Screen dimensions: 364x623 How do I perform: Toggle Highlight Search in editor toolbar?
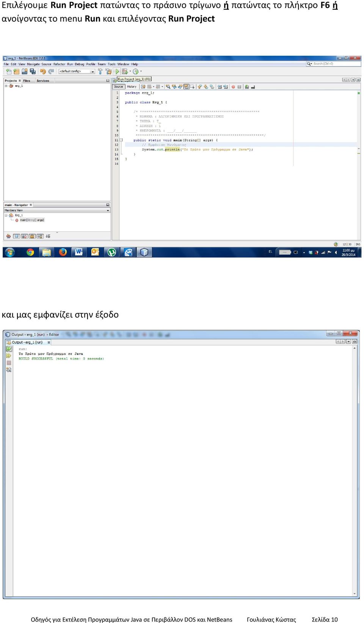click(186, 87)
